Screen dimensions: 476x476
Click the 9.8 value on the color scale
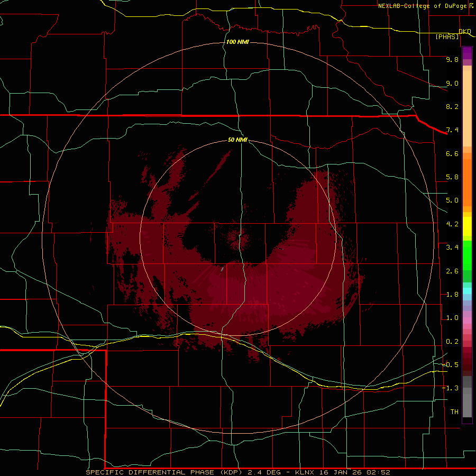452,59
